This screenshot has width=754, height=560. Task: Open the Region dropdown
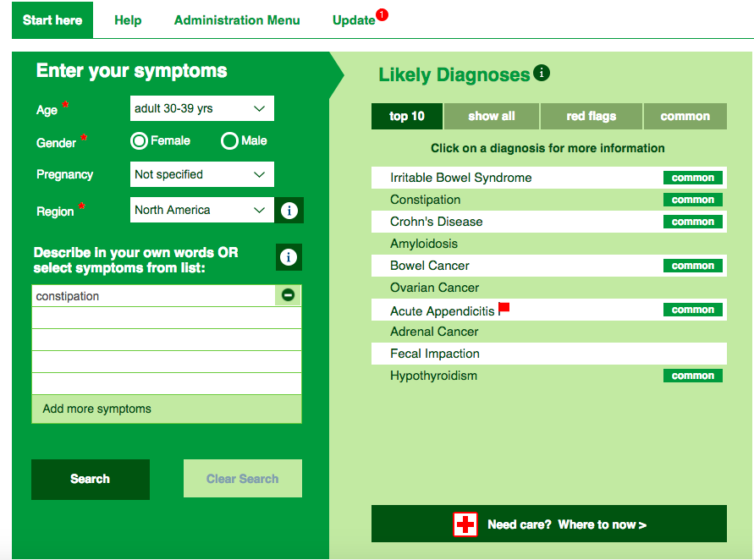(201, 210)
